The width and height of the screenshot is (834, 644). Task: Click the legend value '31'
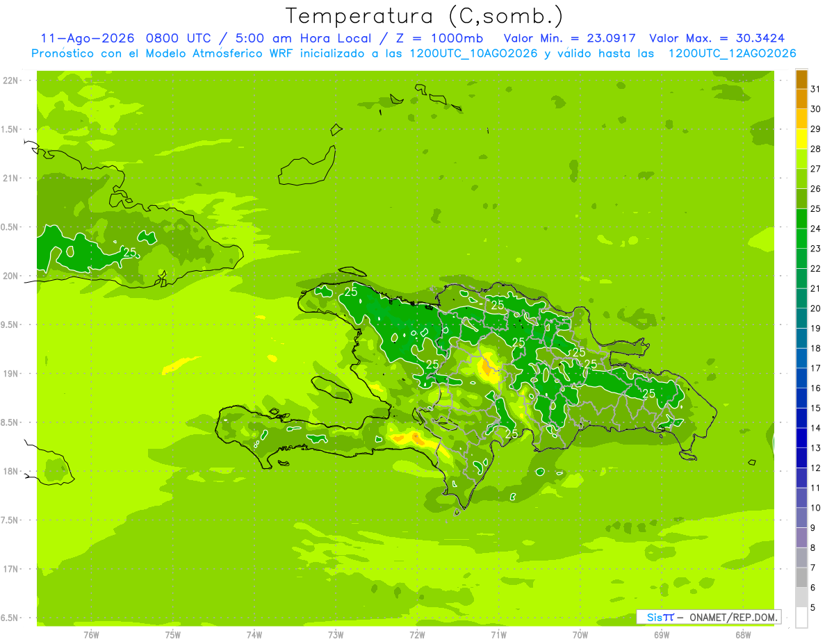[816, 88]
